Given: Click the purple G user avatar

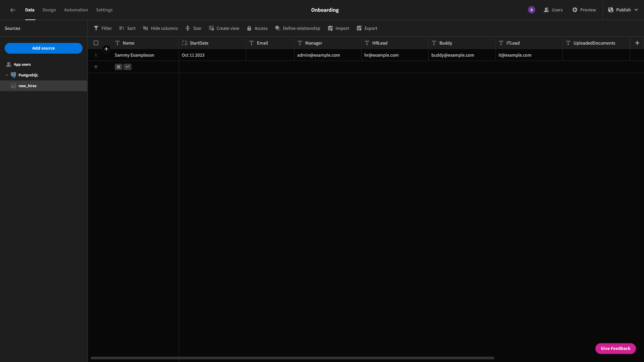Looking at the screenshot, I should click(x=532, y=10).
